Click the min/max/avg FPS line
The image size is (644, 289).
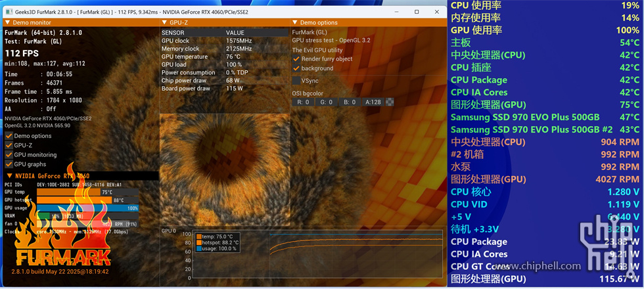pos(45,64)
